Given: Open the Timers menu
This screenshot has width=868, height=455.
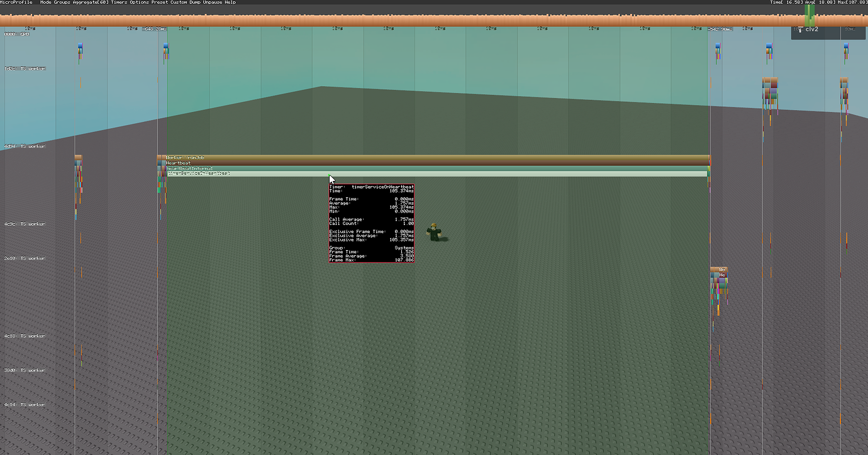Looking at the screenshot, I should click(x=119, y=3).
